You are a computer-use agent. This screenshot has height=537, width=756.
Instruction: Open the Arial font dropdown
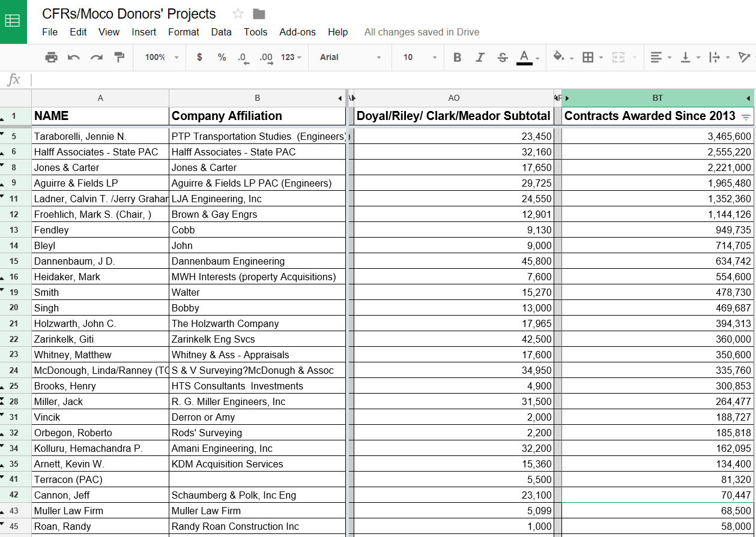(350, 57)
